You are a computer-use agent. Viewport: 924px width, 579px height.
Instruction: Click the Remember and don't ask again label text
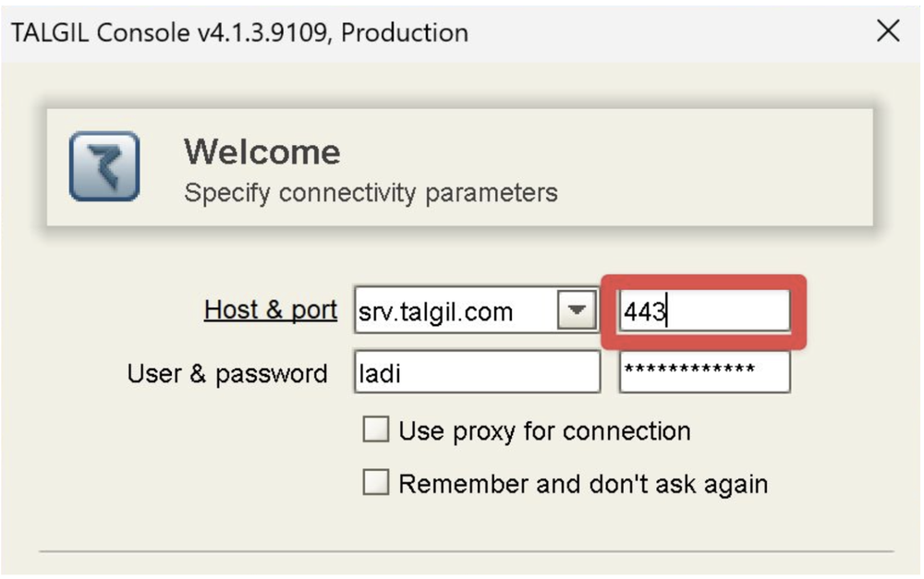[x=583, y=484]
